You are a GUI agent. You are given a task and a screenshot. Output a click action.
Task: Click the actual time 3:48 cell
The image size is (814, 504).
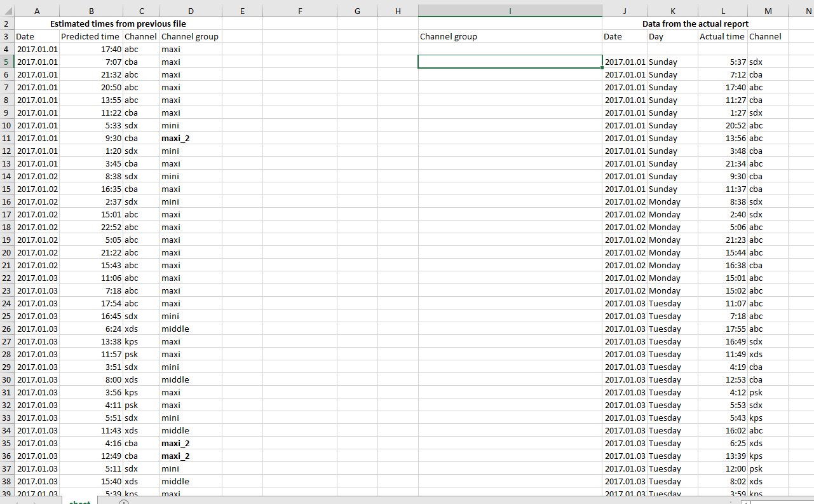[723, 151]
